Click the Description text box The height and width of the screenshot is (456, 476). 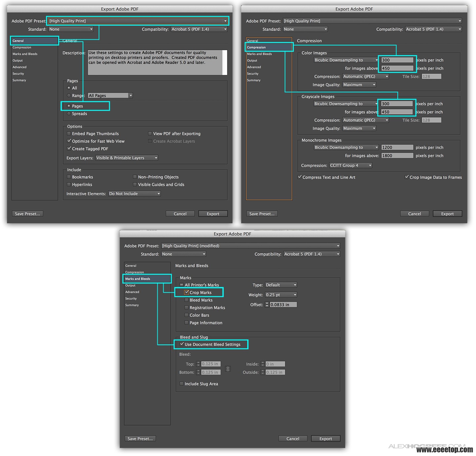pyautogui.click(x=157, y=62)
